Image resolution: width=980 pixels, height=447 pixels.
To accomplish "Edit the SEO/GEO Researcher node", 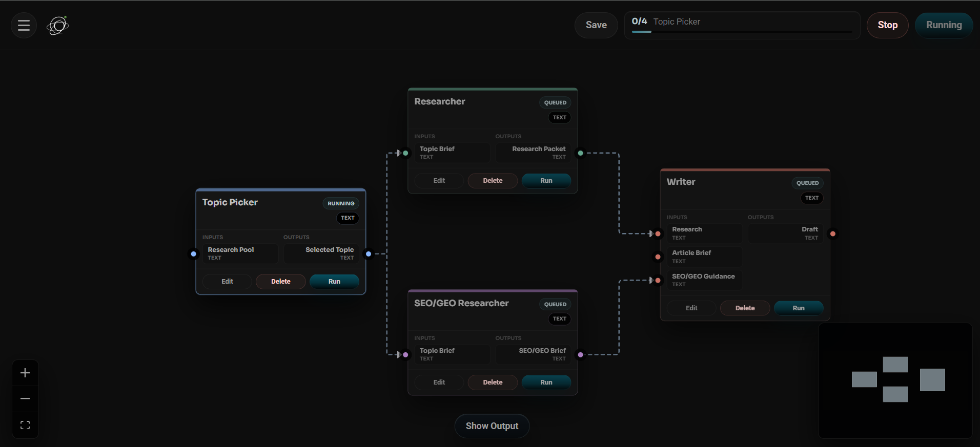I will coord(439,382).
